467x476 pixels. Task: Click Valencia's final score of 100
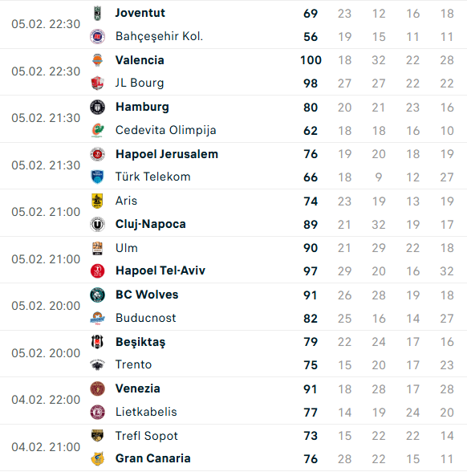click(311, 60)
